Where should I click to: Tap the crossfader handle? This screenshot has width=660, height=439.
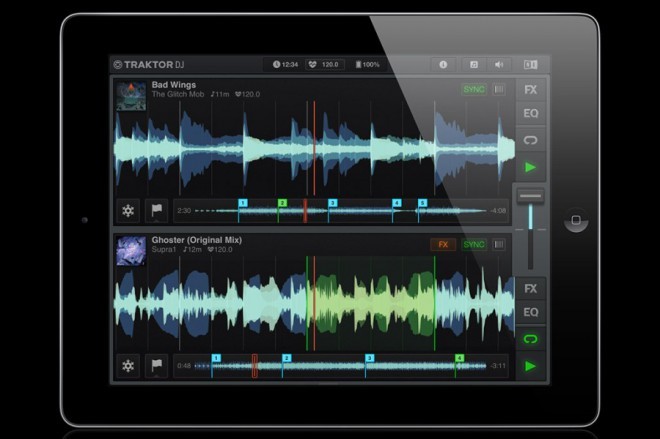click(x=530, y=196)
